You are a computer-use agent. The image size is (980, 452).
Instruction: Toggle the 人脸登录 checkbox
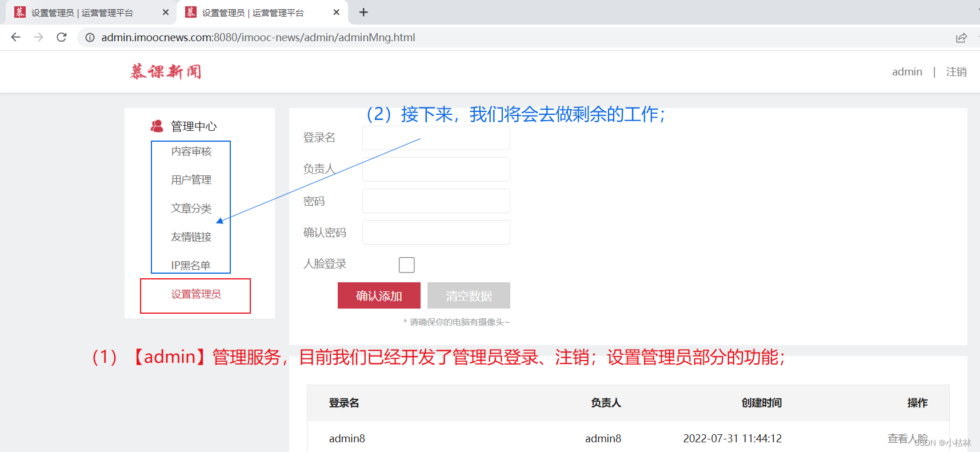tap(407, 265)
